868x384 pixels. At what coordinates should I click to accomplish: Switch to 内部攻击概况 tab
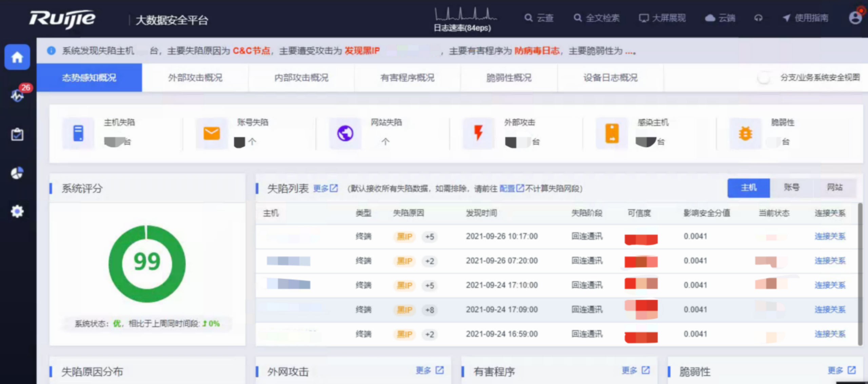pos(301,78)
